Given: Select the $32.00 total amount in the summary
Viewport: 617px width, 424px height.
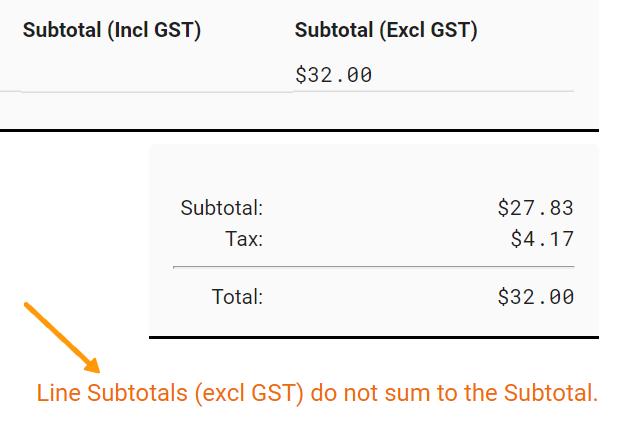Looking at the screenshot, I should tap(535, 296).
